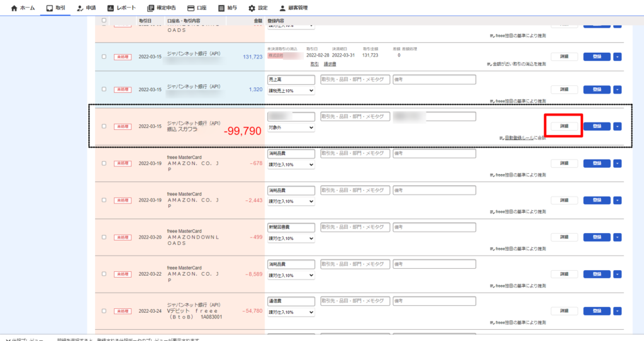Open arrow menu beside 登録 for -99,790 row
The image size is (644, 341).
pos(617,126)
